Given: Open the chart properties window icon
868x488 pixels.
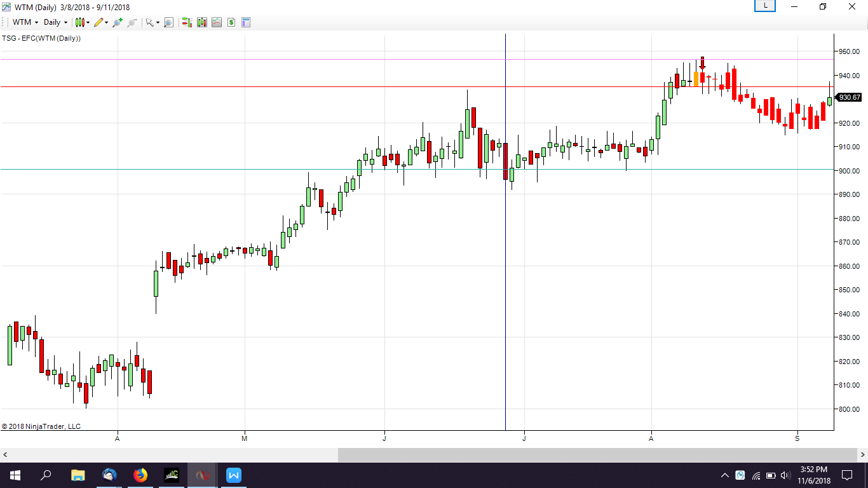Looking at the screenshot, I should [x=245, y=22].
